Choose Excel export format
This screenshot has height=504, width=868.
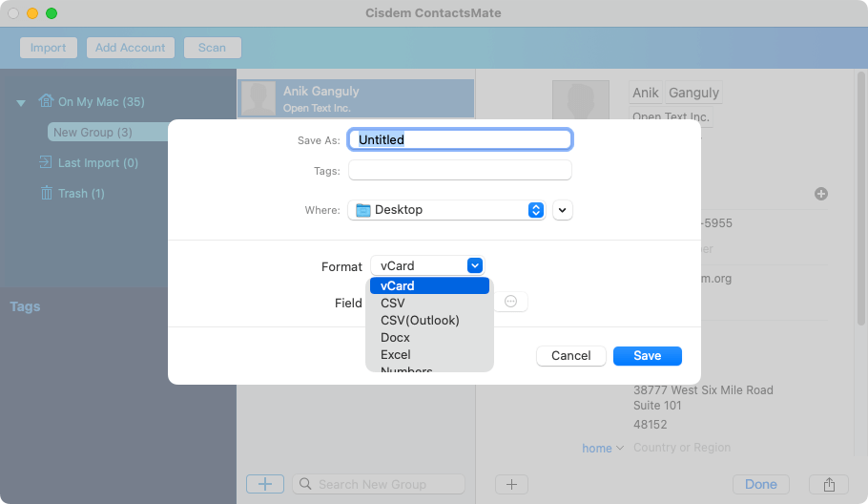[429, 354]
